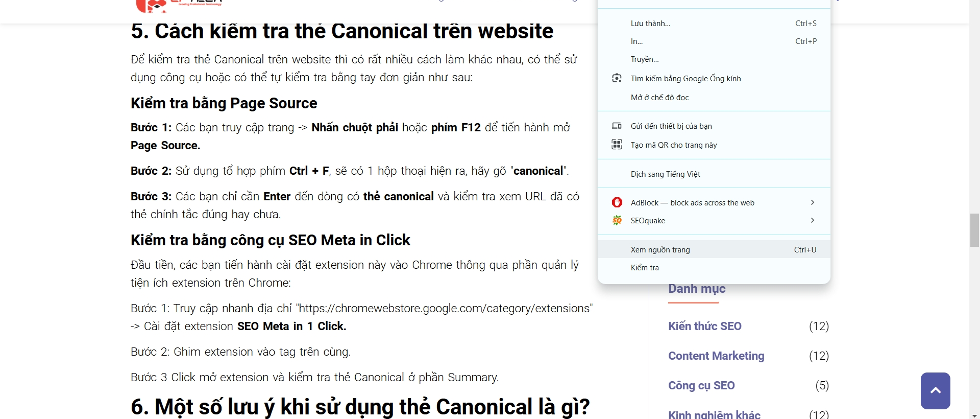Open 'Kiến thức SEO' category link

[705, 326]
